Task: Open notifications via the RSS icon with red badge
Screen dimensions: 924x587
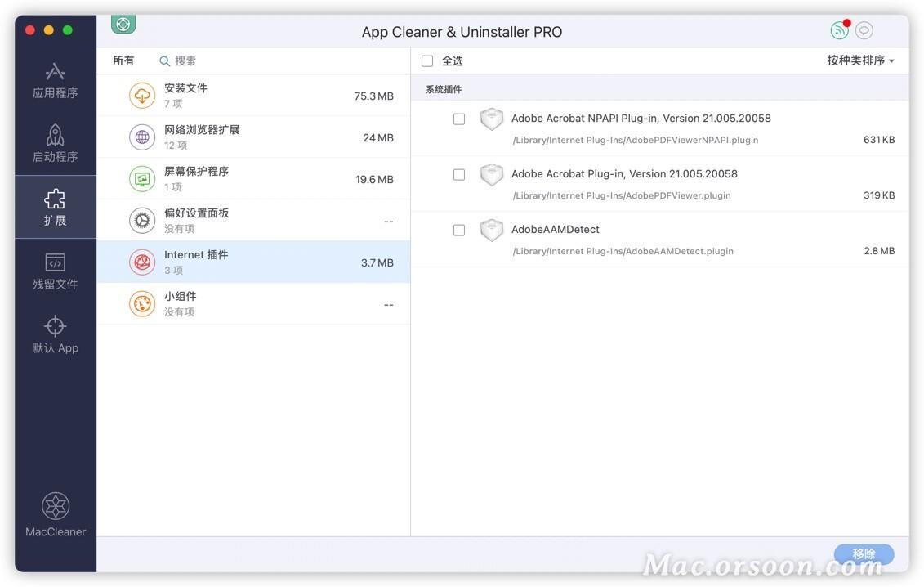Action: 839,29
